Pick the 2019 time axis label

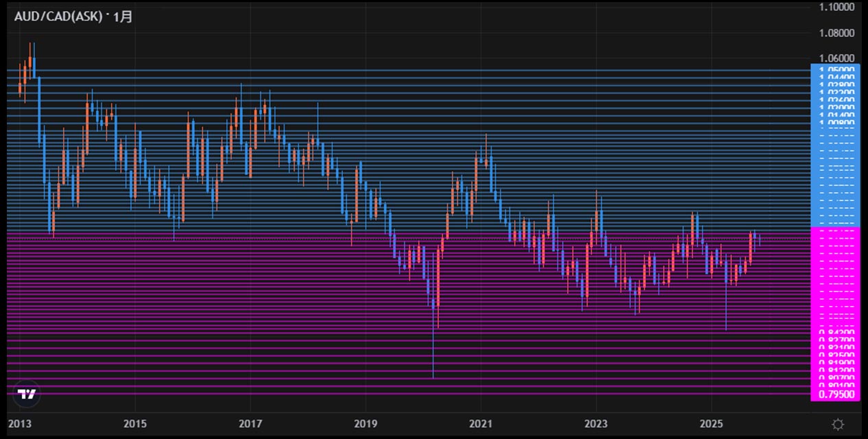click(x=366, y=425)
